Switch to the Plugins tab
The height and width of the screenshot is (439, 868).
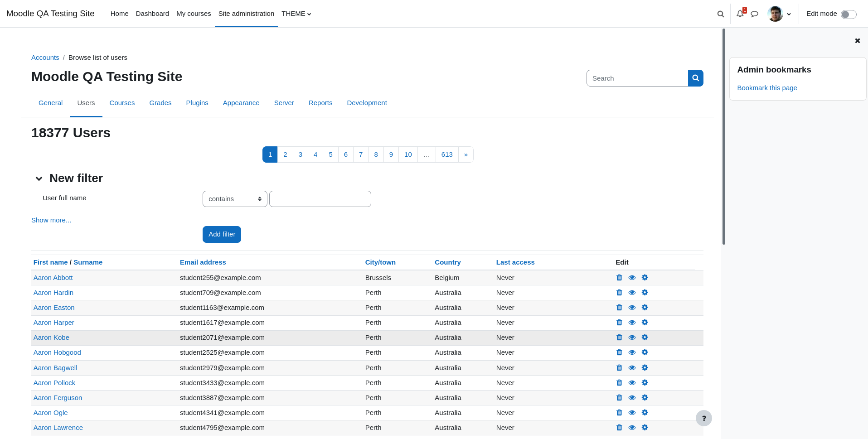[x=197, y=103]
